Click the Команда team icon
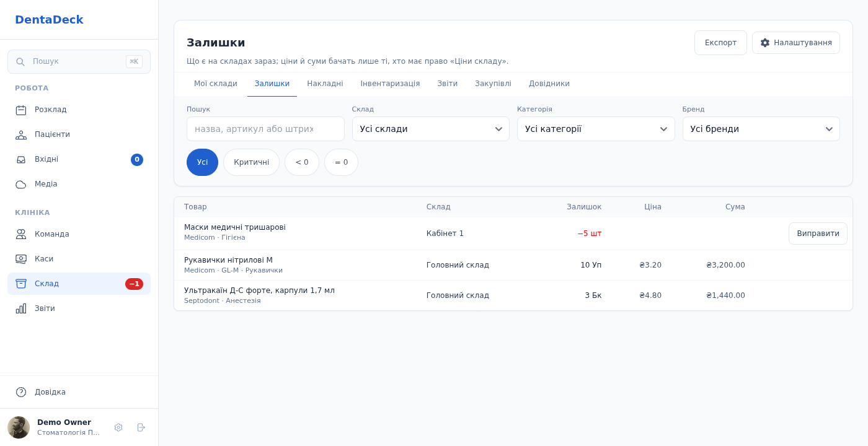The image size is (868, 446). pyautogui.click(x=21, y=234)
